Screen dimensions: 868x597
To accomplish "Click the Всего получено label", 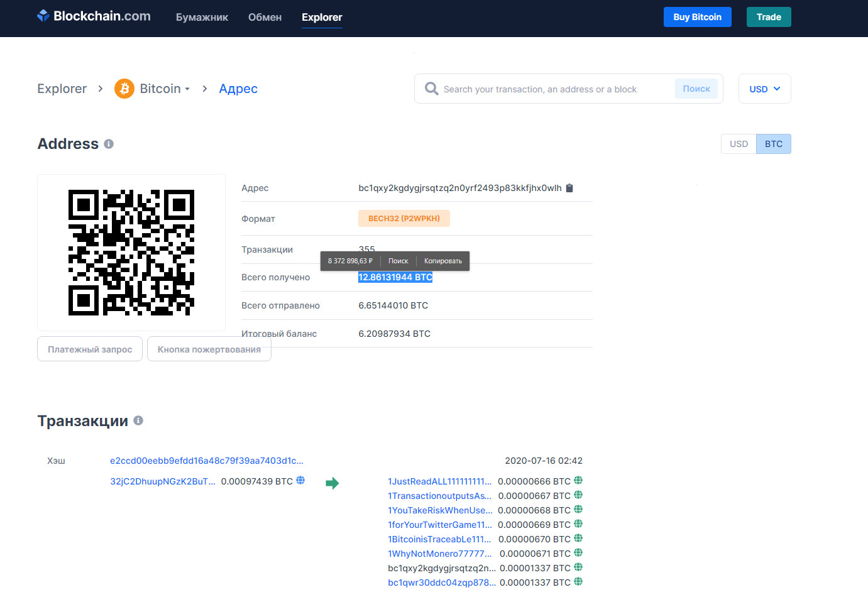I will [x=276, y=277].
